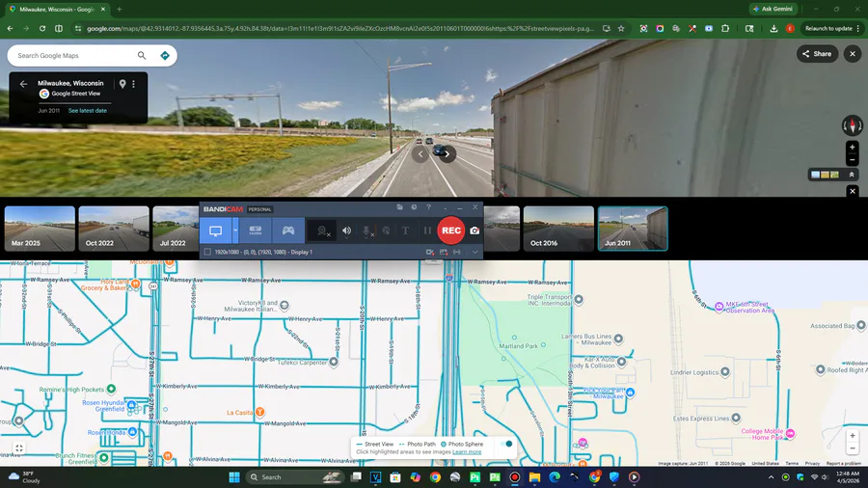Select the Oct 2016 imagery thumbnail
Viewport: 868px width, 488px height.
pyautogui.click(x=558, y=229)
